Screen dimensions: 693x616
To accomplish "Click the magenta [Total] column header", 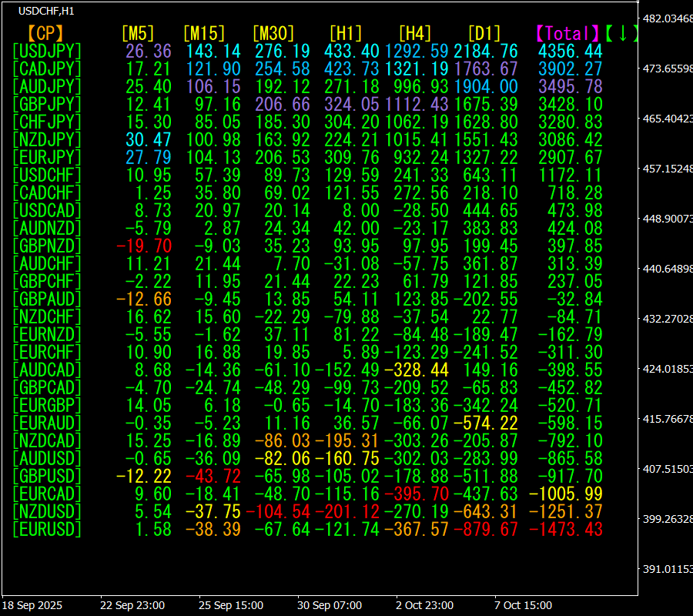I will (567, 33).
